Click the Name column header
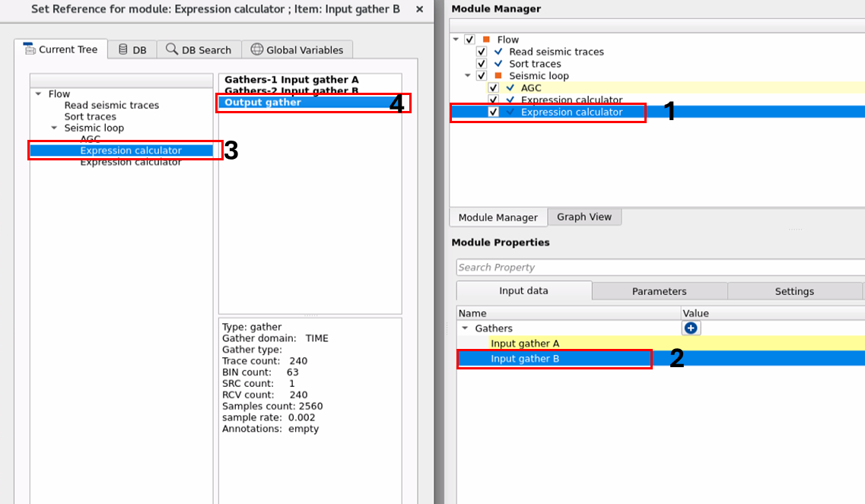The height and width of the screenshot is (504, 865). click(568, 313)
